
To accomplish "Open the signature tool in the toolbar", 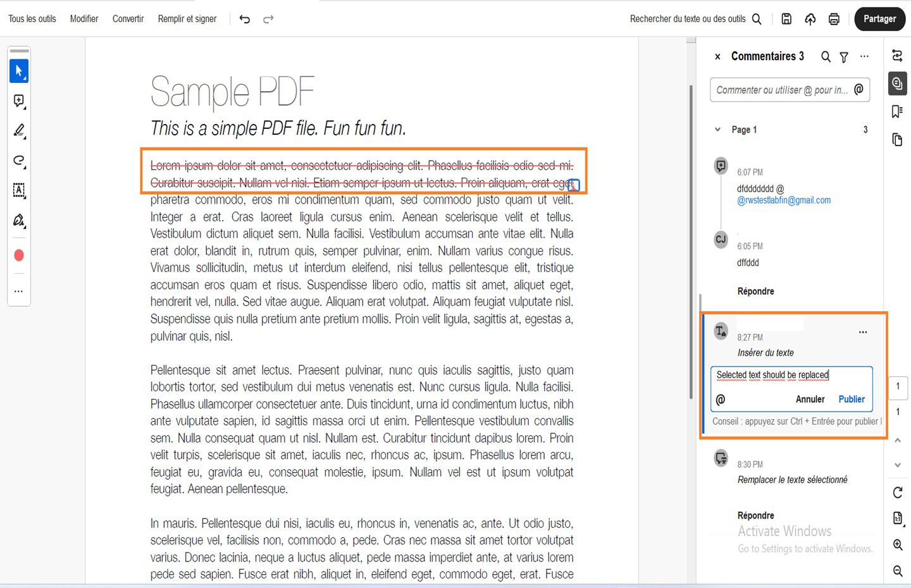I will pyautogui.click(x=19, y=220).
